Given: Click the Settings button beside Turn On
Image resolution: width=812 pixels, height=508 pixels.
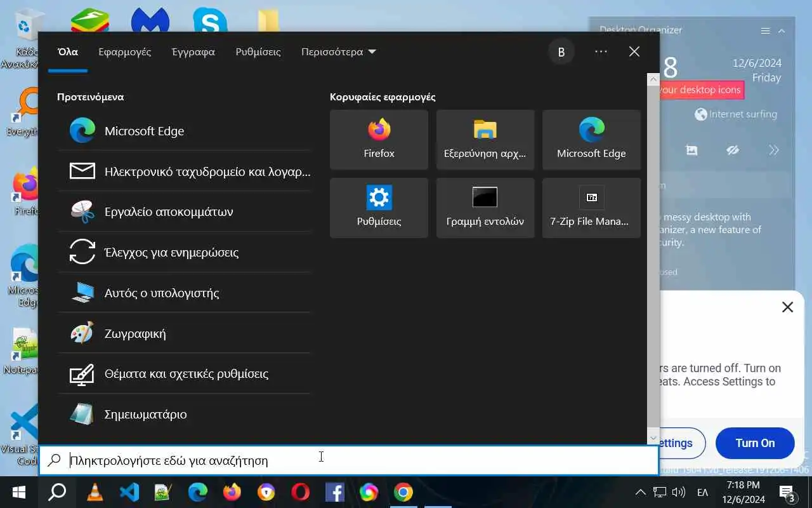Looking at the screenshot, I should click(682, 443).
